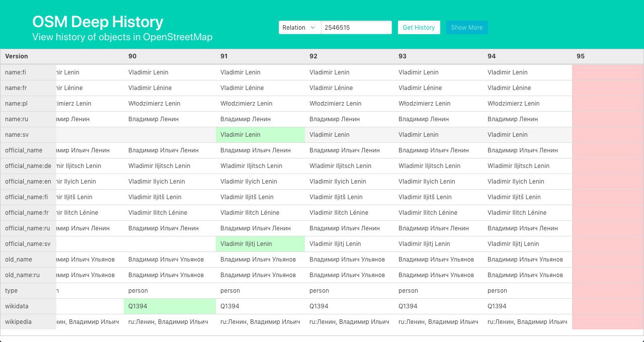
Task: Select the Version column header
Action: point(17,56)
